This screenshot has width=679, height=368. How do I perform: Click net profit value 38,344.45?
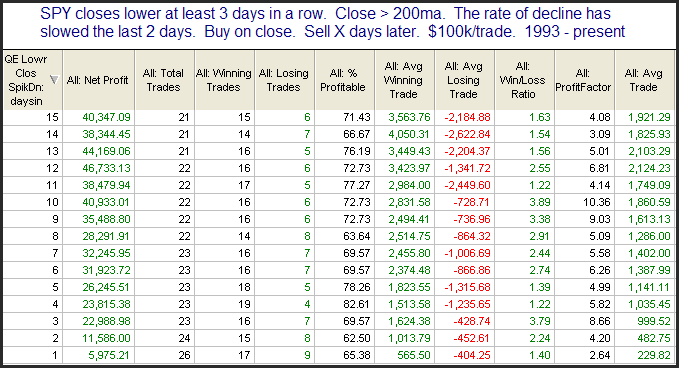coord(107,134)
